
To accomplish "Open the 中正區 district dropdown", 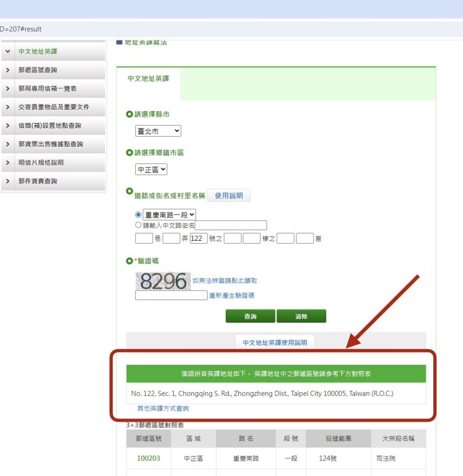I will pyautogui.click(x=151, y=170).
